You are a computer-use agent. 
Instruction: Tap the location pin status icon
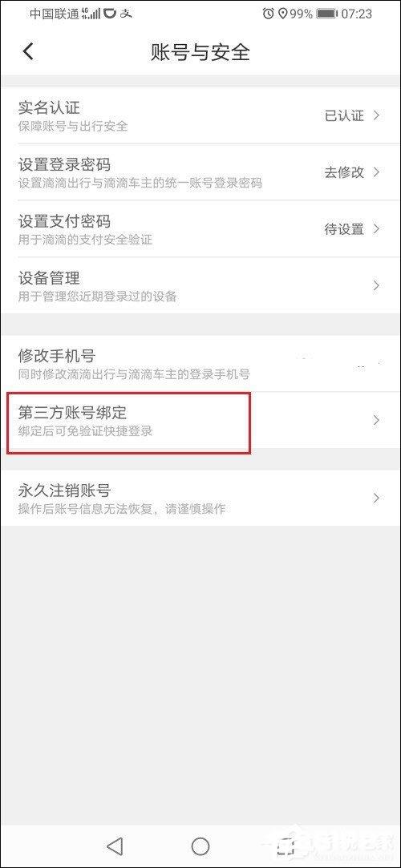(282, 14)
